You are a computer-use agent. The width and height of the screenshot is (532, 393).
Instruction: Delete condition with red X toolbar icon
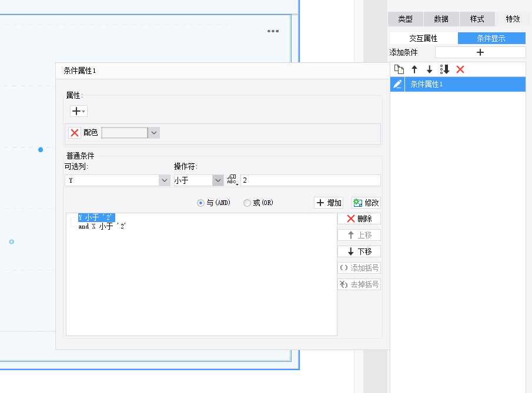[x=460, y=69]
